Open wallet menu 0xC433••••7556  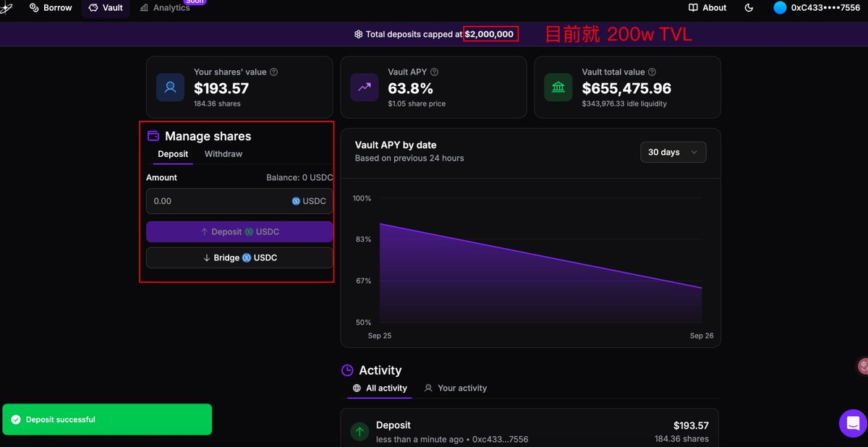[817, 8]
